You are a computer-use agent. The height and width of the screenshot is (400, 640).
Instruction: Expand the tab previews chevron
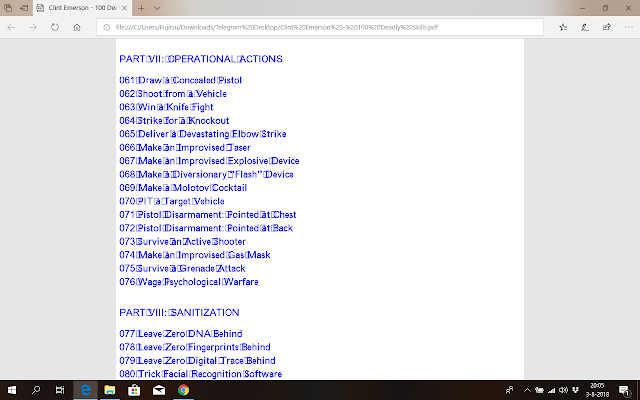[x=157, y=8]
